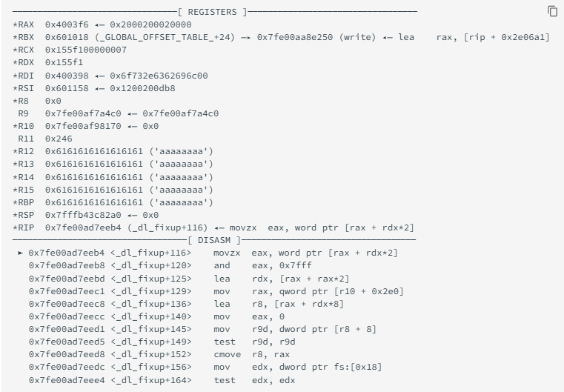
Task: Select the RBX register line with _GLOBAL_OFFSET_TABLE_+24
Action: (281, 37)
